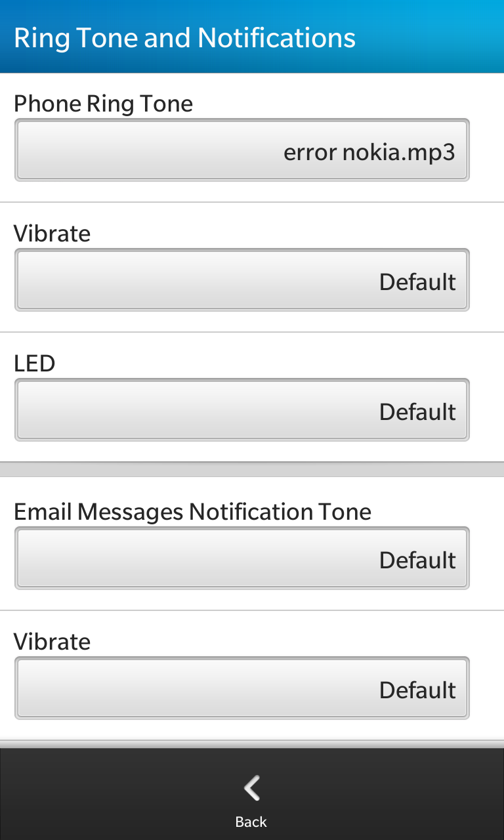Tap the "Default" value in the LED field
Image resolution: width=504 pixels, height=840 pixels.
point(417,412)
